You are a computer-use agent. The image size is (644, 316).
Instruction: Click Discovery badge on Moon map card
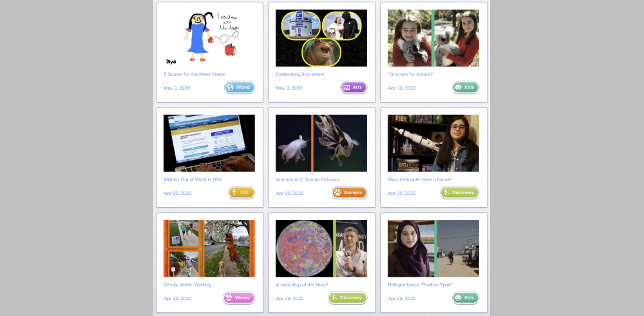[x=348, y=298]
